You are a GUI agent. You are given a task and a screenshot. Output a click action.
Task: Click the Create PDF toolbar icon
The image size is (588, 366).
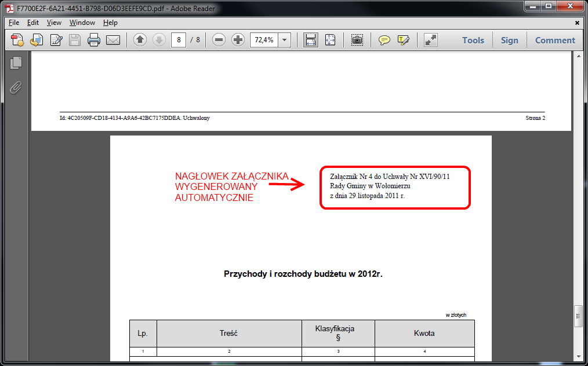pos(17,40)
